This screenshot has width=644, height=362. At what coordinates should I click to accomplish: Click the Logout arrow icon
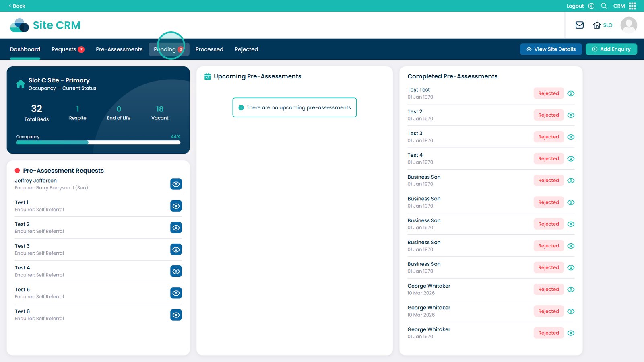(x=591, y=6)
